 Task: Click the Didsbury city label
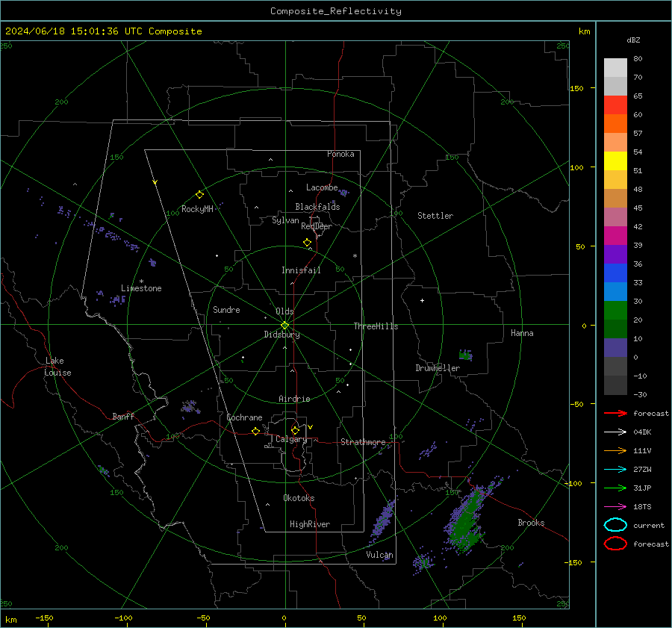(281, 335)
